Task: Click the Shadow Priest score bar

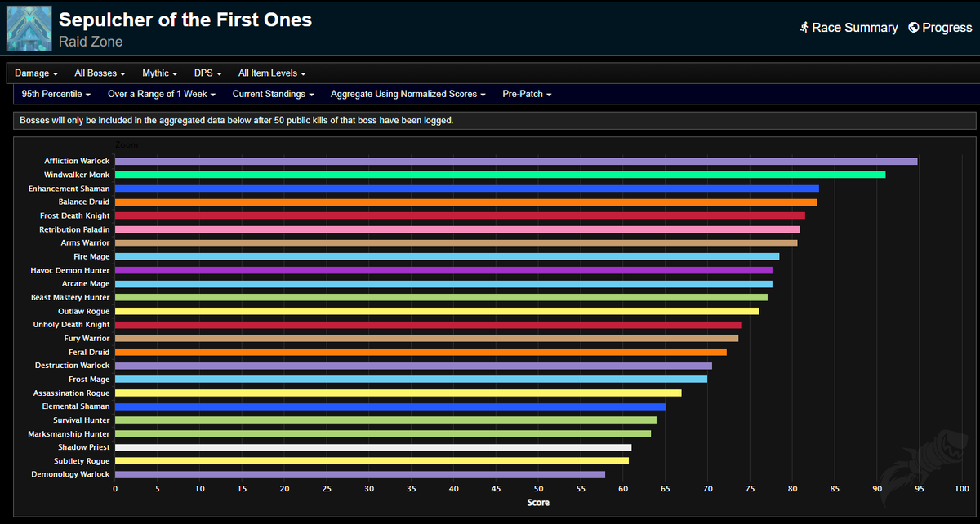Action: pyautogui.click(x=373, y=447)
